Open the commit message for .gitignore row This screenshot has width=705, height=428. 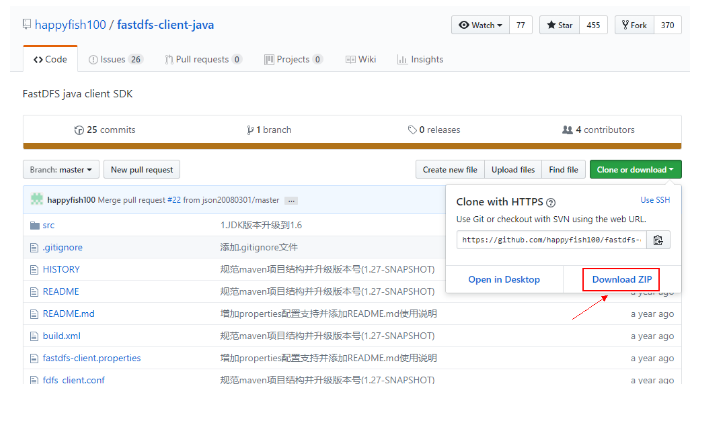[x=259, y=247]
